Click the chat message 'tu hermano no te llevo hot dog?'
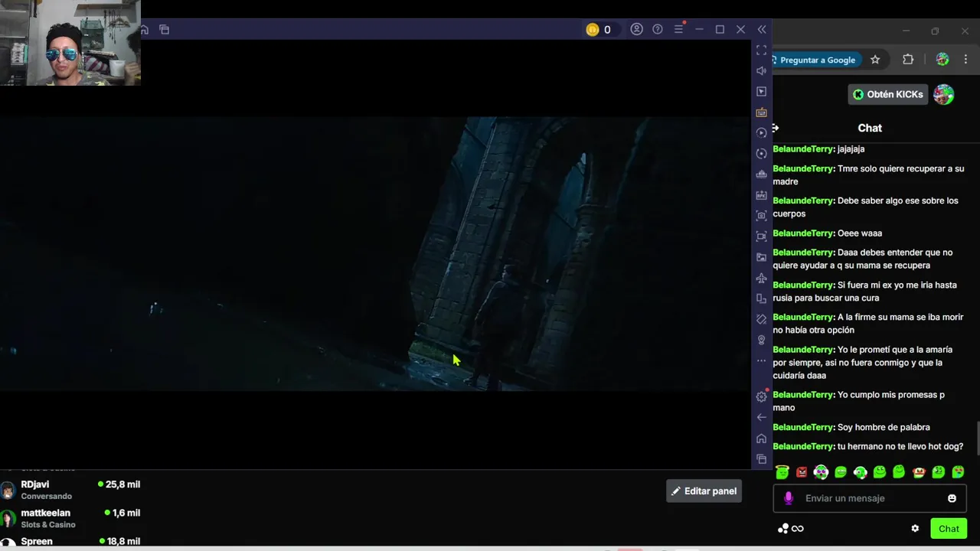The height and width of the screenshot is (551, 980). [900, 446]
